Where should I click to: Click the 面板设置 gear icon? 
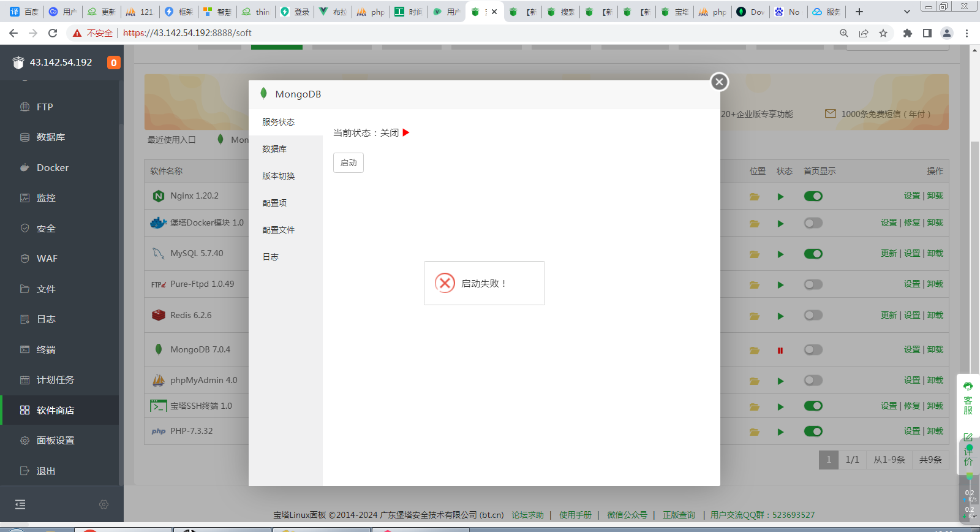[24, 441]
